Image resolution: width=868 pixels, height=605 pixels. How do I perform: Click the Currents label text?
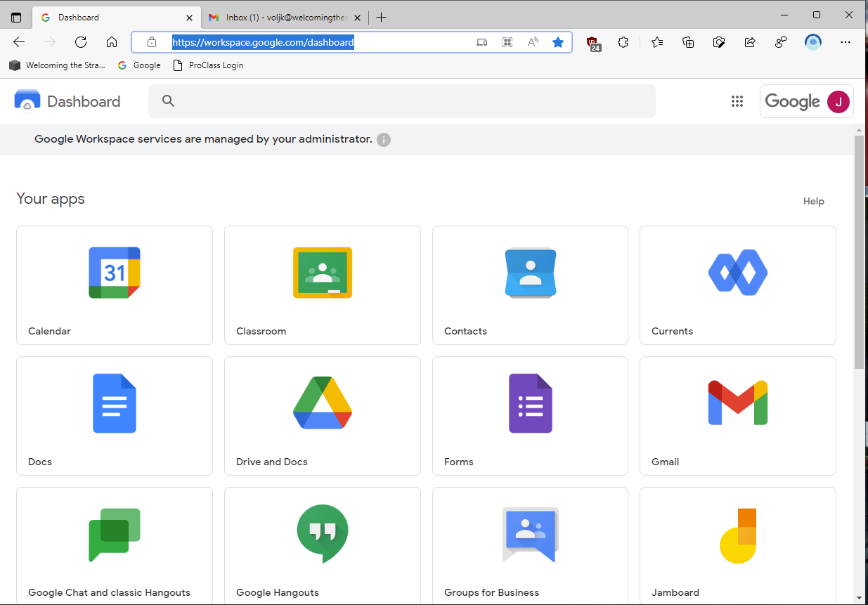pyautogui.click(x=672, y=331)
